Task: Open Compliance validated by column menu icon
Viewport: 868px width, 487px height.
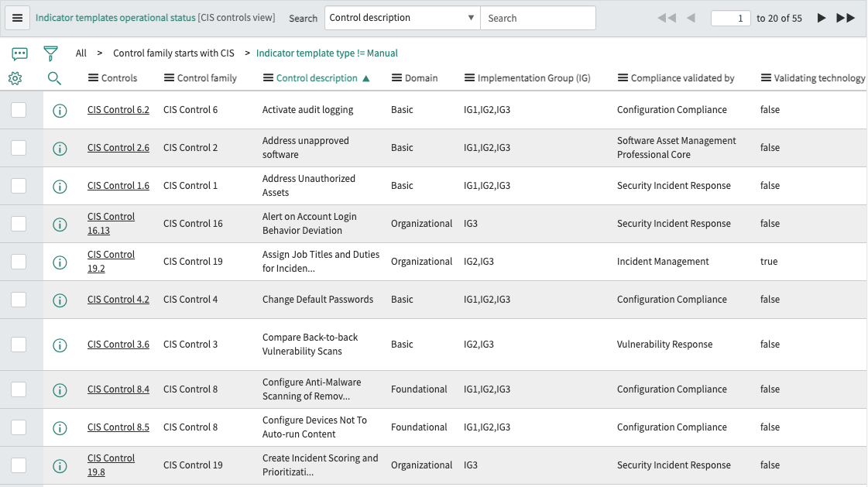Action: [623, 78]
